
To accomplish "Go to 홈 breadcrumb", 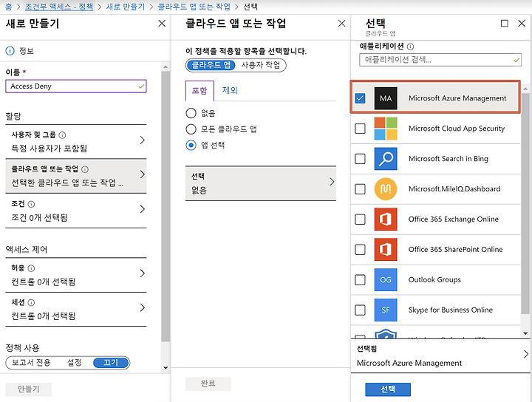I will coord(8,7).
